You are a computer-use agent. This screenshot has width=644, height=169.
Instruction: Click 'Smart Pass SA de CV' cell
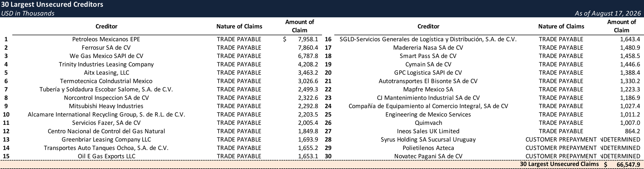[428, 56]
